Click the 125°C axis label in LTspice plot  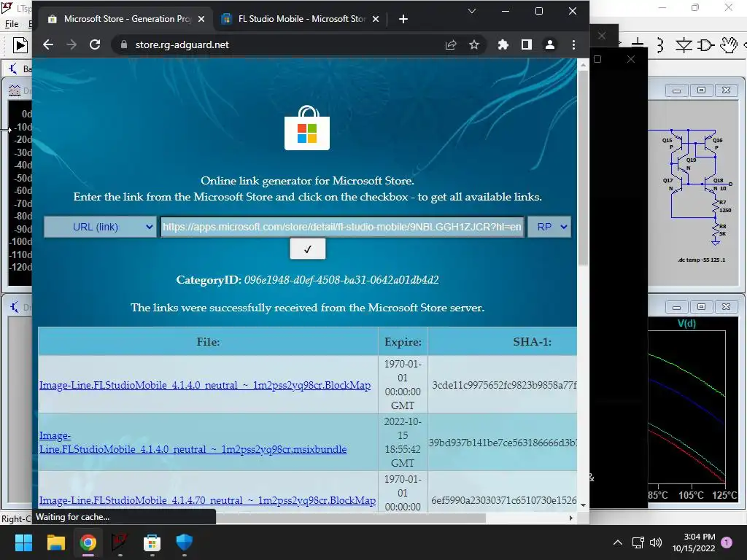[x=724, y=495]
